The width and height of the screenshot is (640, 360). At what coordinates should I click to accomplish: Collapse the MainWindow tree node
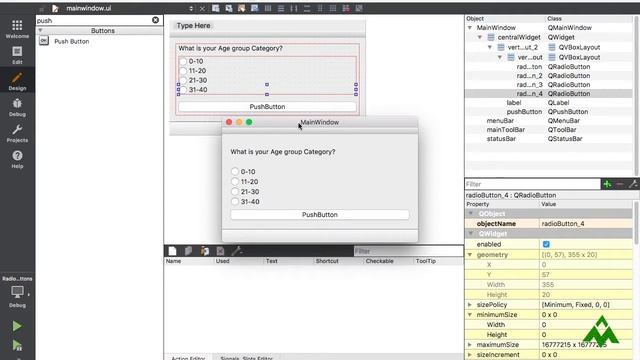click(470, 28)
